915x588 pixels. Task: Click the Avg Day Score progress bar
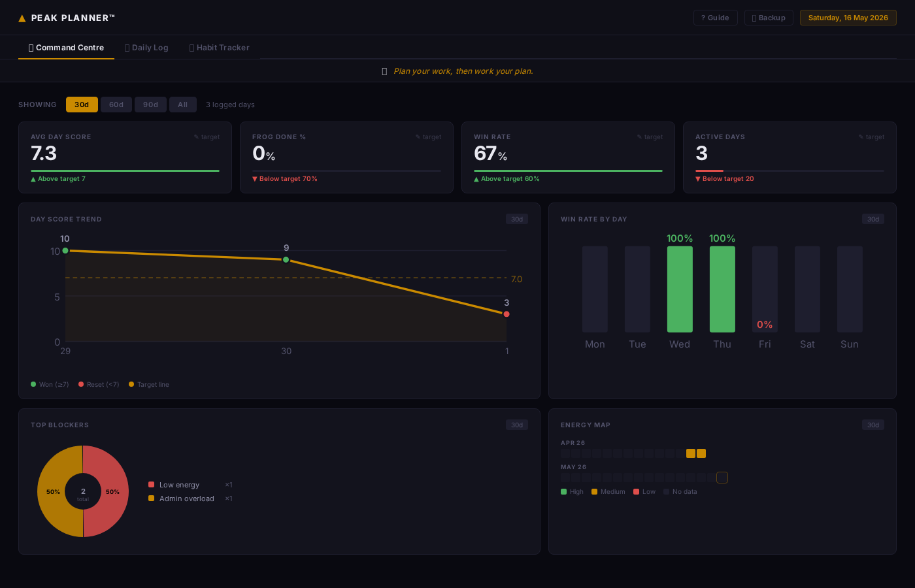point(125,171)
